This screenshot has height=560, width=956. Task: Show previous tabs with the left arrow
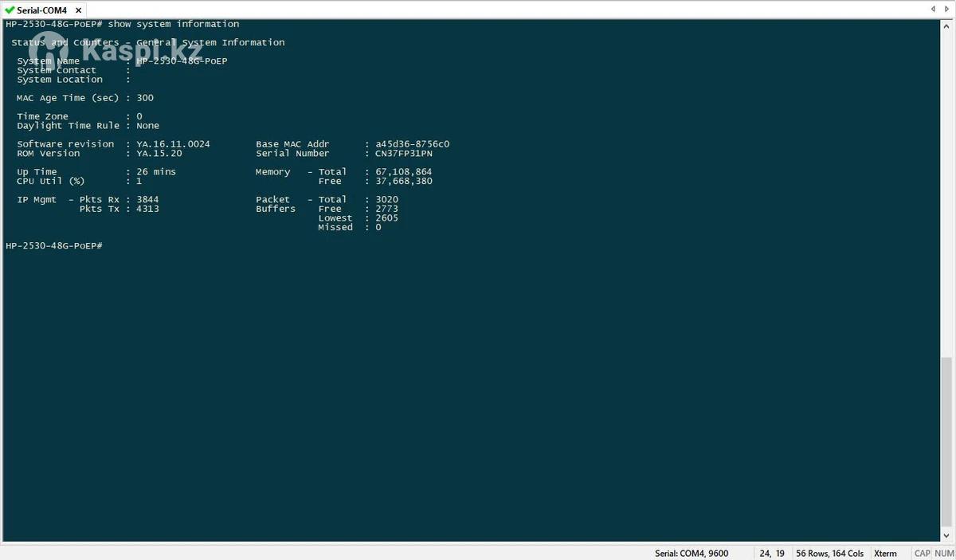[933, 9]
